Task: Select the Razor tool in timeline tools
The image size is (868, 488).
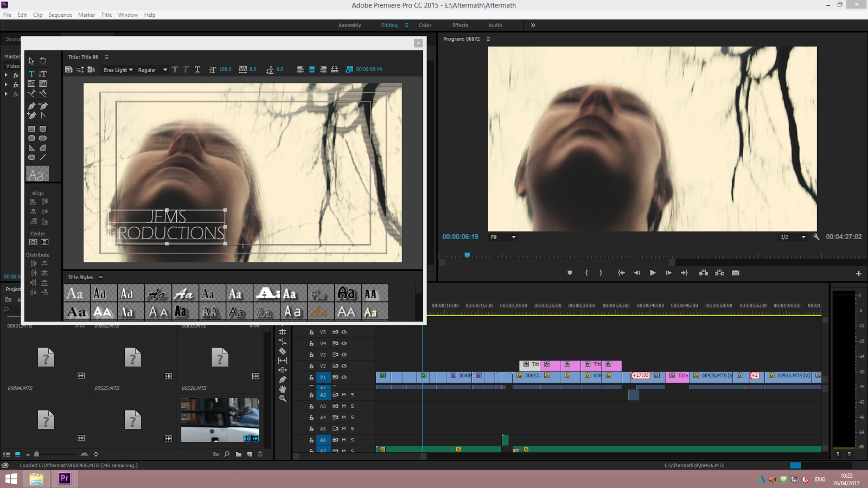Action: (x=283, y=351)
